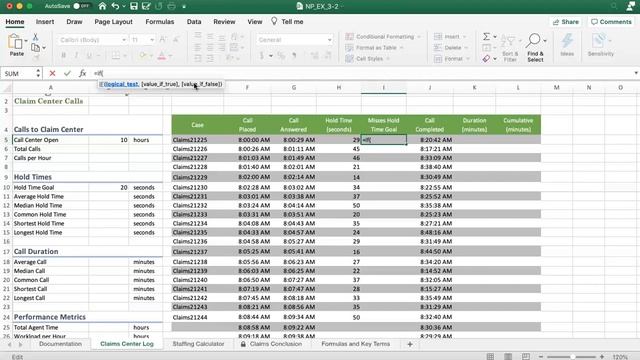The height and width of the screenshot is (360, 640).
Task: Click the AutoSum sigma icon
Action: [x=486, y=37]
